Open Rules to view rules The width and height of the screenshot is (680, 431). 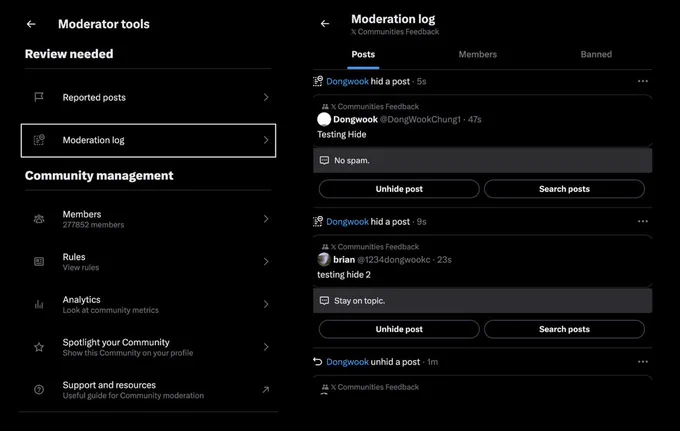tap(148, 261)
